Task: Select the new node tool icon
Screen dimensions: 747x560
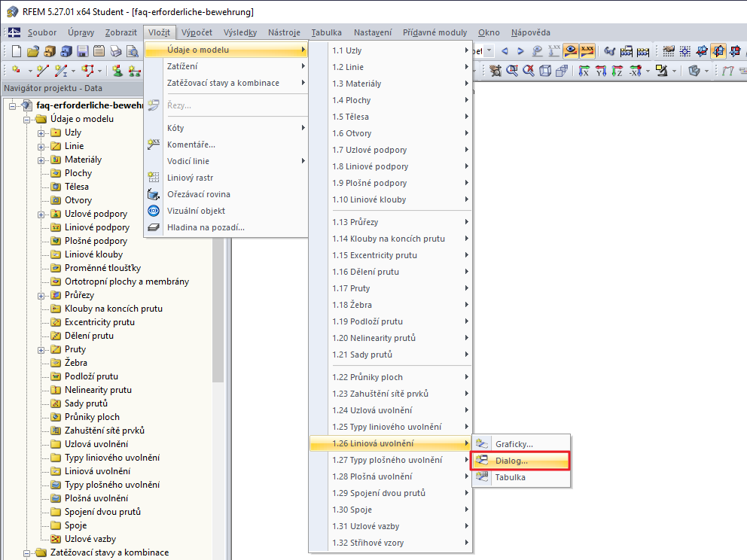Action: pos(17,71)
